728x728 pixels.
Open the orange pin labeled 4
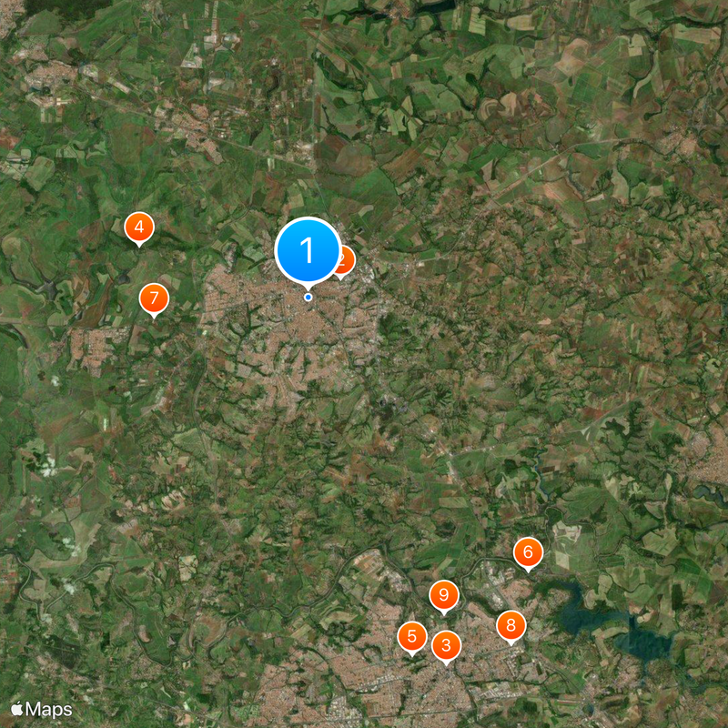click(x=139, y=227)
